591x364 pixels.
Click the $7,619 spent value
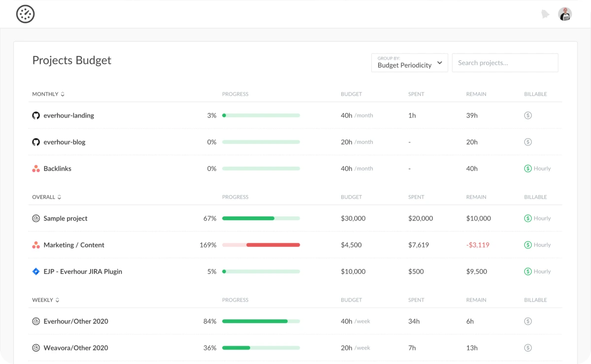(419, 245)
